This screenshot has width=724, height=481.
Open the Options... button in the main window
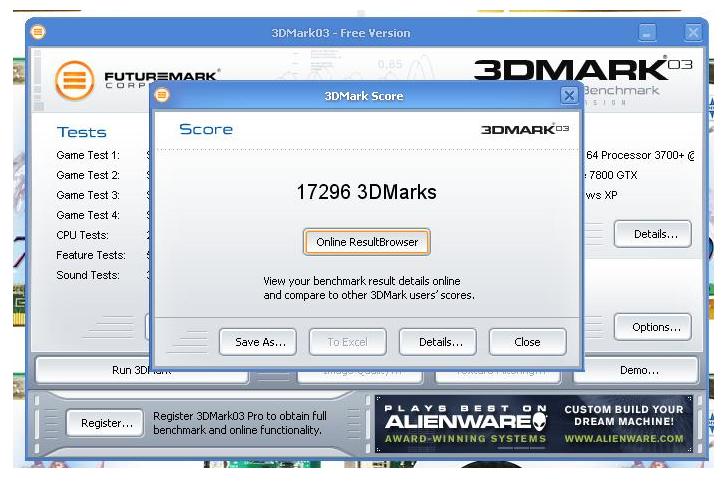pyautogui.click(x=653, y=327)
